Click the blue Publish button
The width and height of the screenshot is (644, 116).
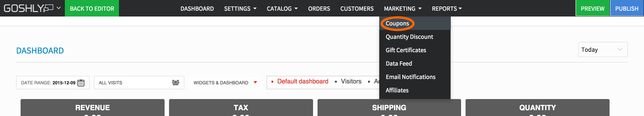pos(627,9)
